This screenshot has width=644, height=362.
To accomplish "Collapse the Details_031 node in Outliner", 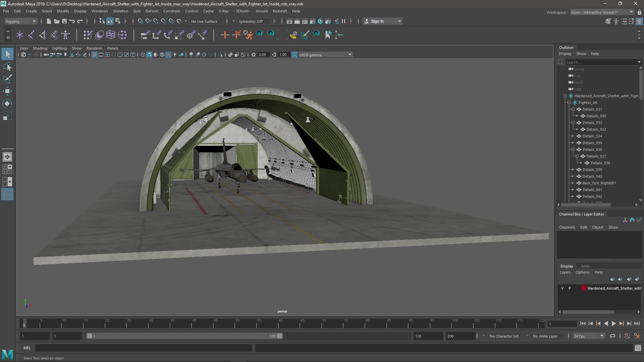I will click(573, 109).
